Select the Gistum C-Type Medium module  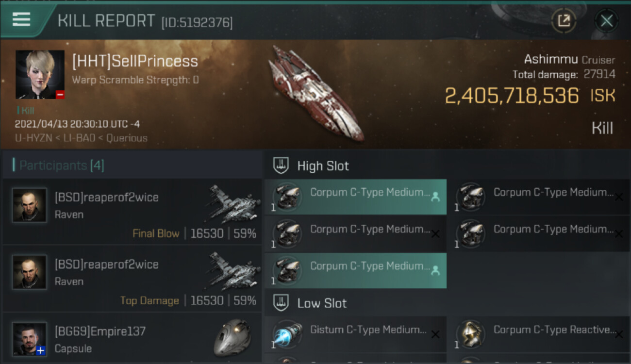point(355,334)
